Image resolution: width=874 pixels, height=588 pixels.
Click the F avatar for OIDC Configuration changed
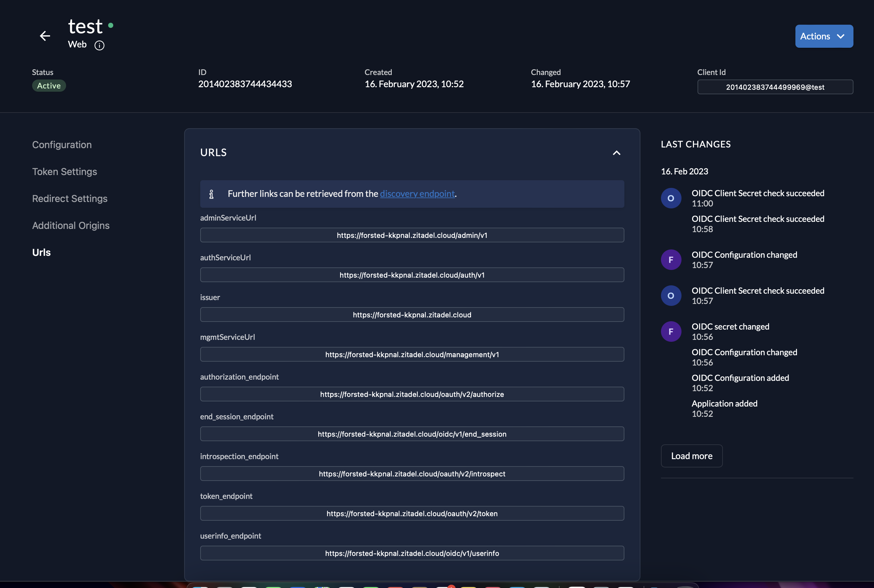671,260
